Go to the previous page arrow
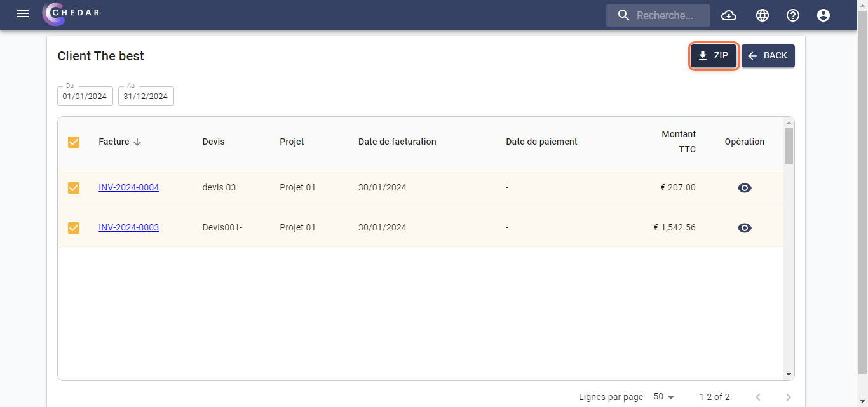Viewport: 868px width, 407px height. [758, 397]
